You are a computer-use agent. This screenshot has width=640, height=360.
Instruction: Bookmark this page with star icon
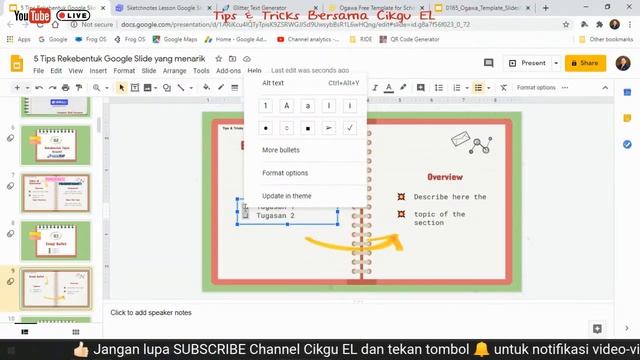[x=566, y=24]
